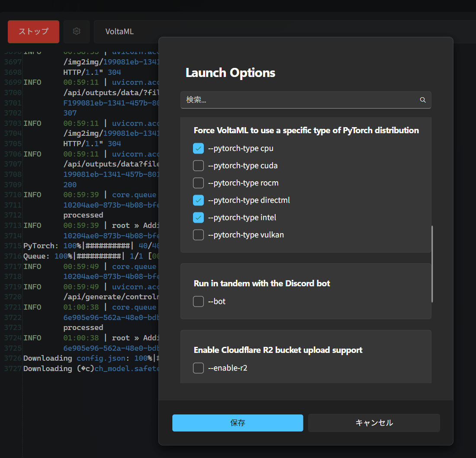Click the search magnifier icon

[422, 100]
